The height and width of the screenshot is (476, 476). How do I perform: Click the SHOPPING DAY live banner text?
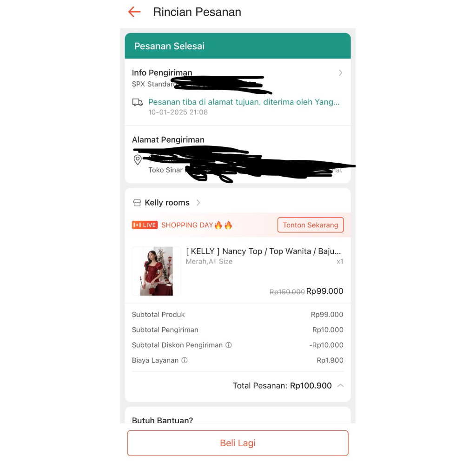tap(187, 225)
